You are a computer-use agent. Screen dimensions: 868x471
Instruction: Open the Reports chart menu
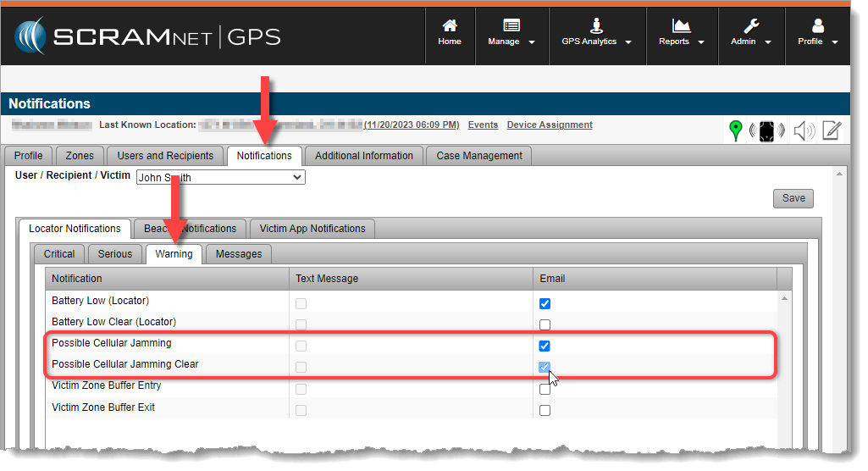click(681, 32)
